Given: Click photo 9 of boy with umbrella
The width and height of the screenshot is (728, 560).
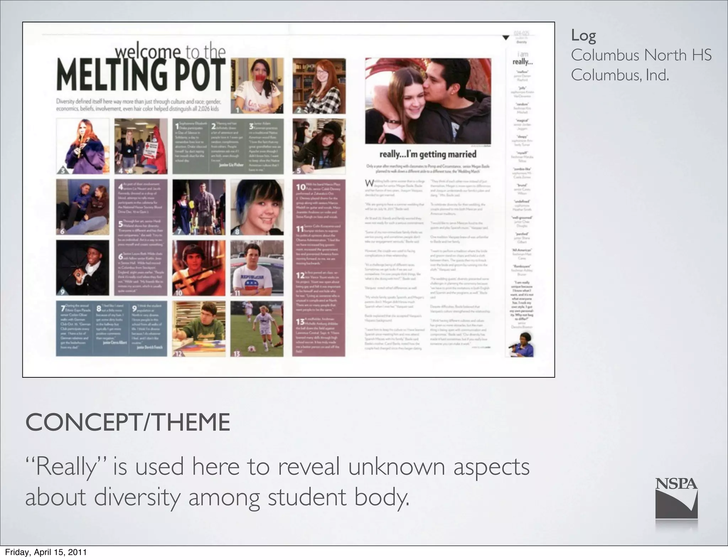Looking at the screenshot, I should coord(82,268).
